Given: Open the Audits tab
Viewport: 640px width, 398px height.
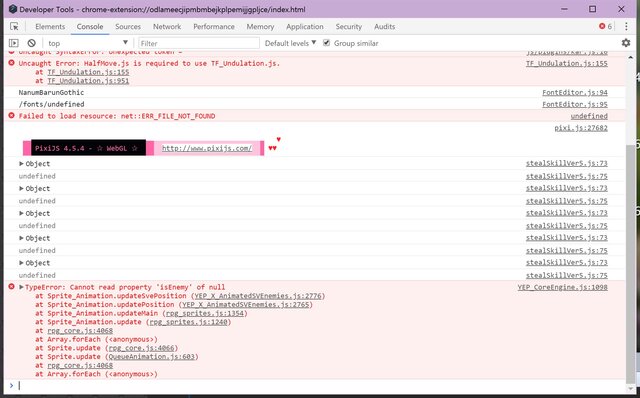Looking at the screenshot, I should click(384, 27).
